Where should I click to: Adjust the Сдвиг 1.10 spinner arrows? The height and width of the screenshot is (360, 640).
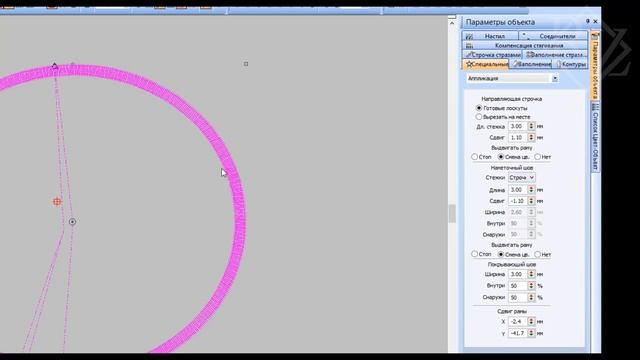click(x=531, y=138)
